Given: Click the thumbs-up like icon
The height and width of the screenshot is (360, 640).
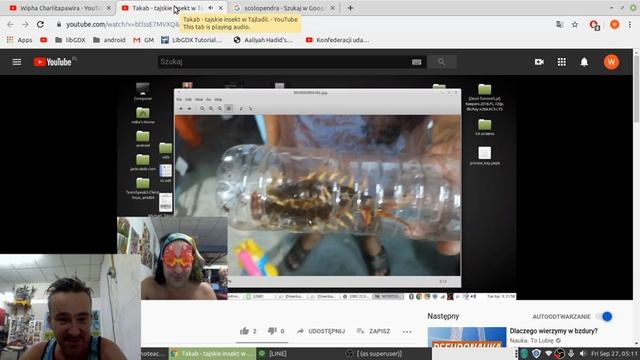Looking at the screenshot, I should (x=244, y=331).
